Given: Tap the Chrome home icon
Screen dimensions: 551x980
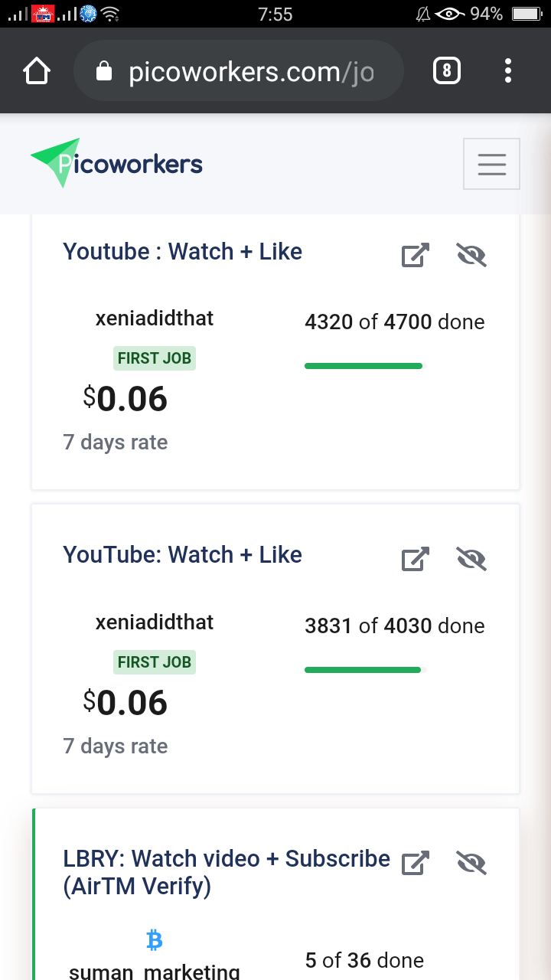Looking at the screenshot, I should tap(37, 72).
